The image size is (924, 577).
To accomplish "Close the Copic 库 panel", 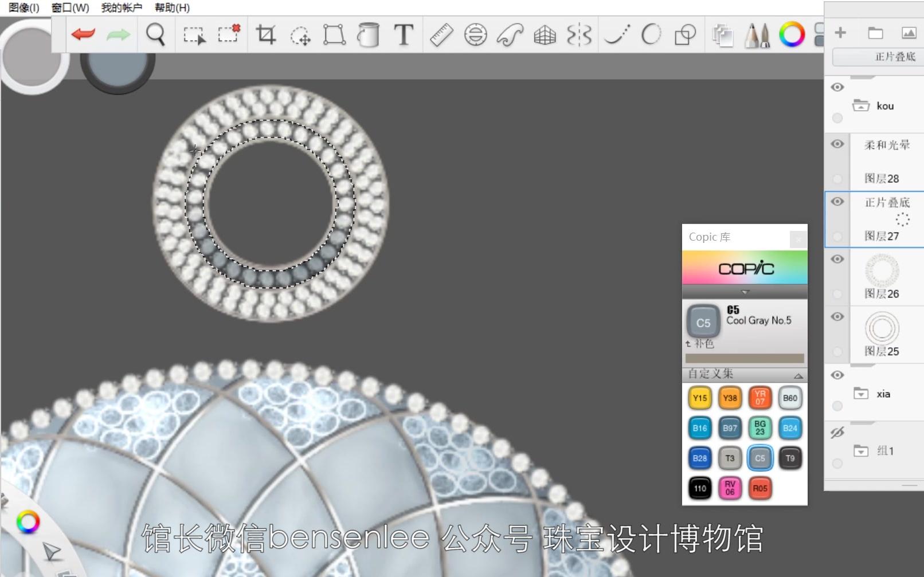I will coord(798,239).
